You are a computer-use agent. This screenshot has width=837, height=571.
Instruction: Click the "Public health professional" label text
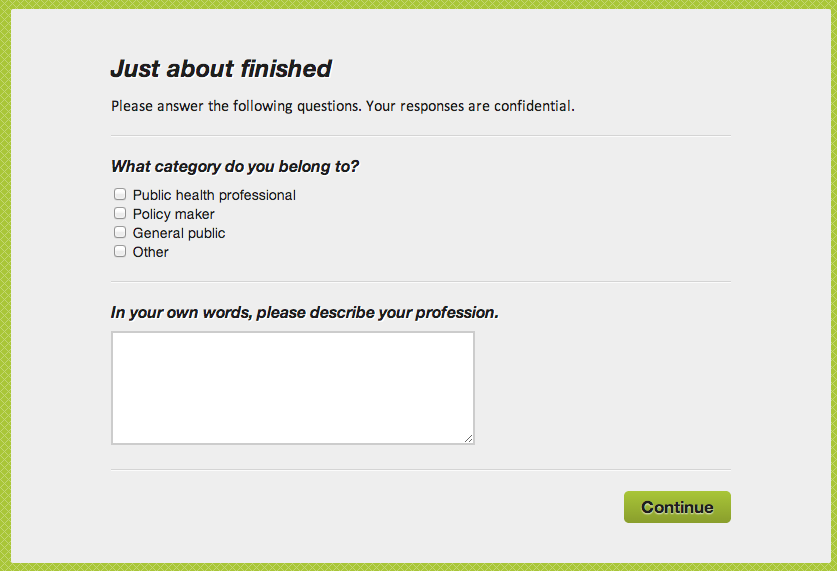214,195
